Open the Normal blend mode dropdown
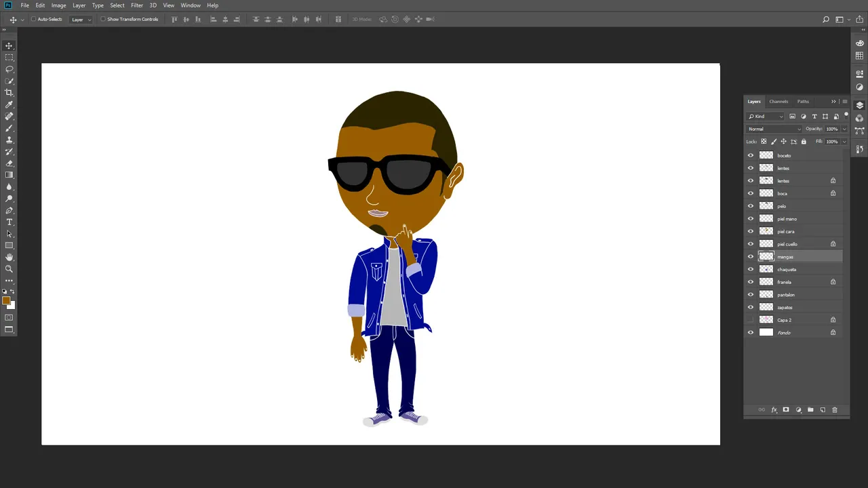The height and width of the screenshot is (488, 868). [774, 129]
